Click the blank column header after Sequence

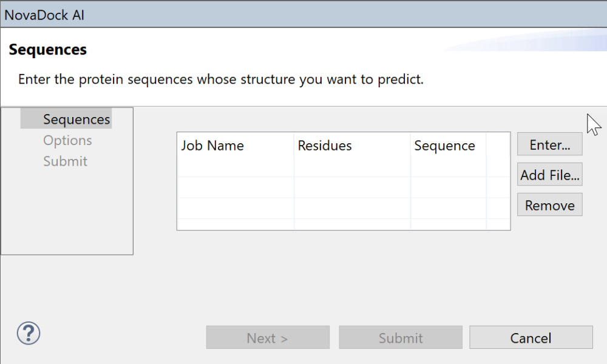pyautogui.click(x=498, y=146)
